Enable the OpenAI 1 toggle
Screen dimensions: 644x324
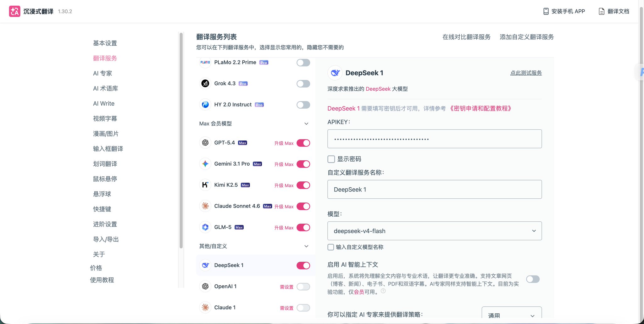(x=303, y=287)
